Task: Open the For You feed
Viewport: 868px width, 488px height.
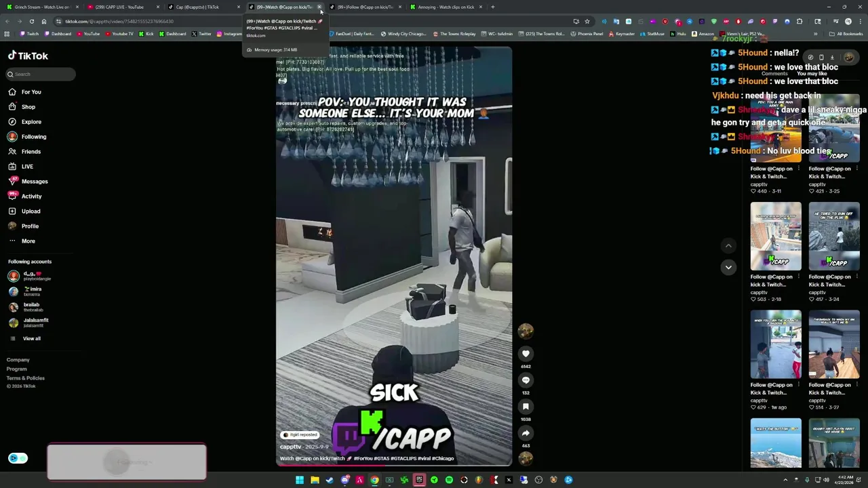Action: pos(24,92)
